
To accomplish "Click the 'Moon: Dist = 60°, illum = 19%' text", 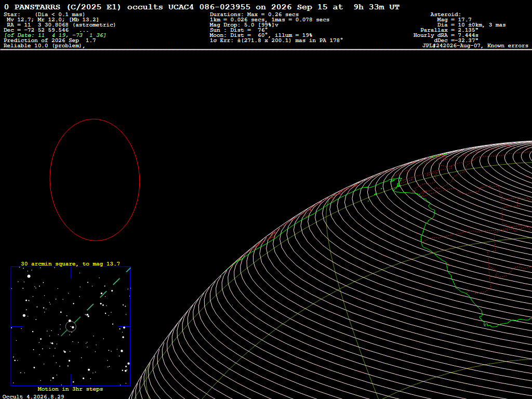I will point(261,35).
